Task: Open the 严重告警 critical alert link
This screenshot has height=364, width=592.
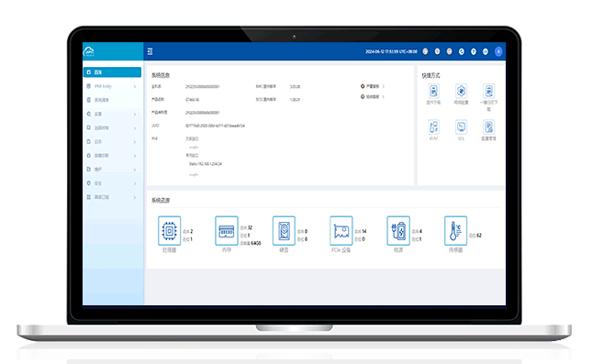Action: tap(372, 86)
